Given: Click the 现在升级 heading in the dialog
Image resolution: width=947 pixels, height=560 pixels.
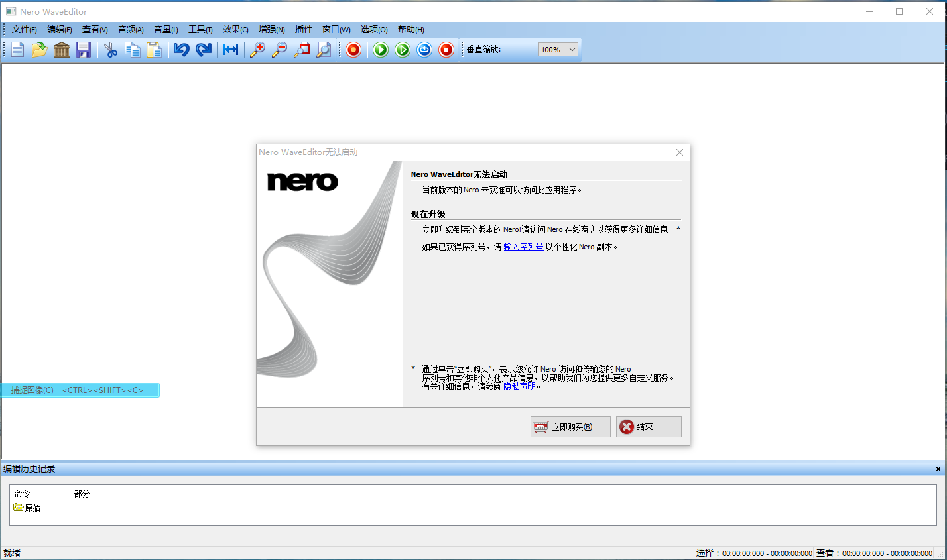Looking at the screenshot, I should [428, 214].
